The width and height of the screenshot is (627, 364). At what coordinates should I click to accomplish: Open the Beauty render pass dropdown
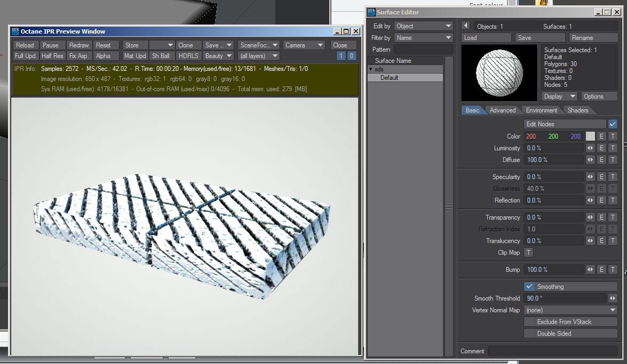coord(218,56)
